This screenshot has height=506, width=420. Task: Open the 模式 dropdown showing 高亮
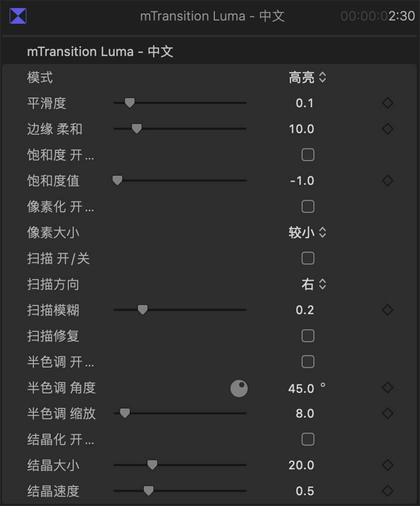pyautogui.click(x=307, y=78)
